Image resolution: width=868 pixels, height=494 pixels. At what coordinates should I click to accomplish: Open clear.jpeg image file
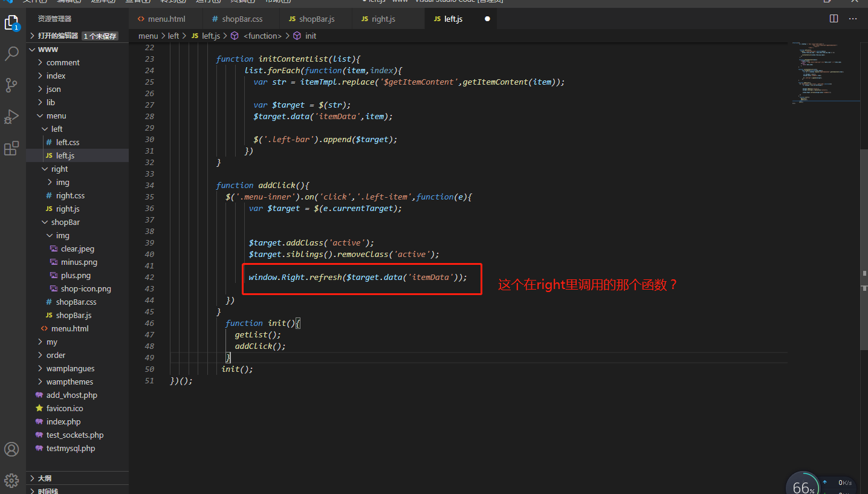click(x=77, y=249)
